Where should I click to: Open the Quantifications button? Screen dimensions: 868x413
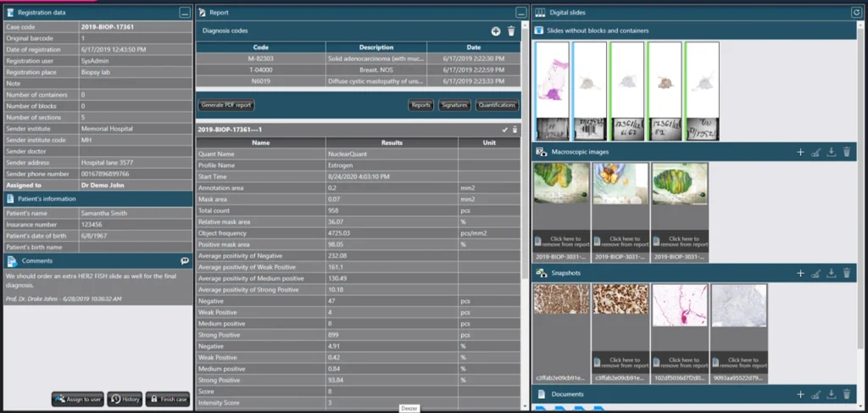pos(497,104)
